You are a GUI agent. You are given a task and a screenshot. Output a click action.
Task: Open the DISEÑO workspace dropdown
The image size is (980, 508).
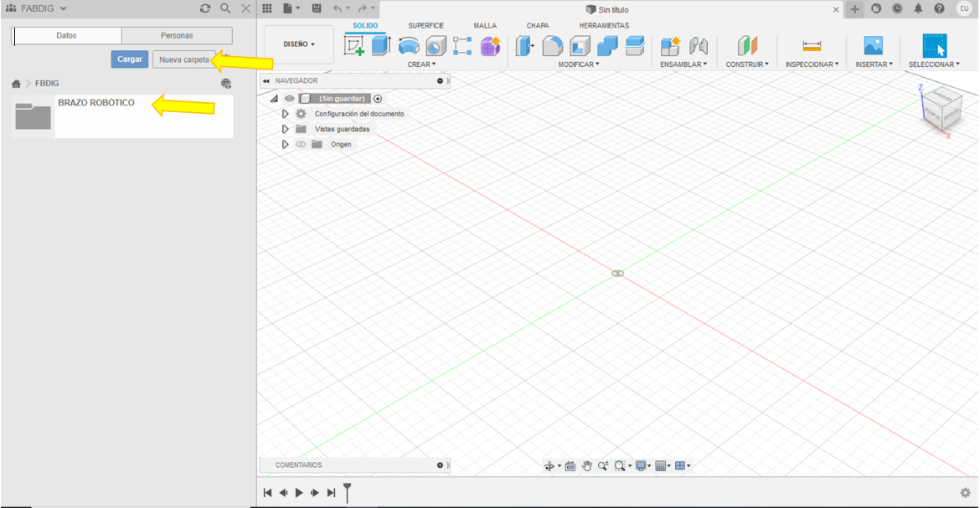coord(299,44)
